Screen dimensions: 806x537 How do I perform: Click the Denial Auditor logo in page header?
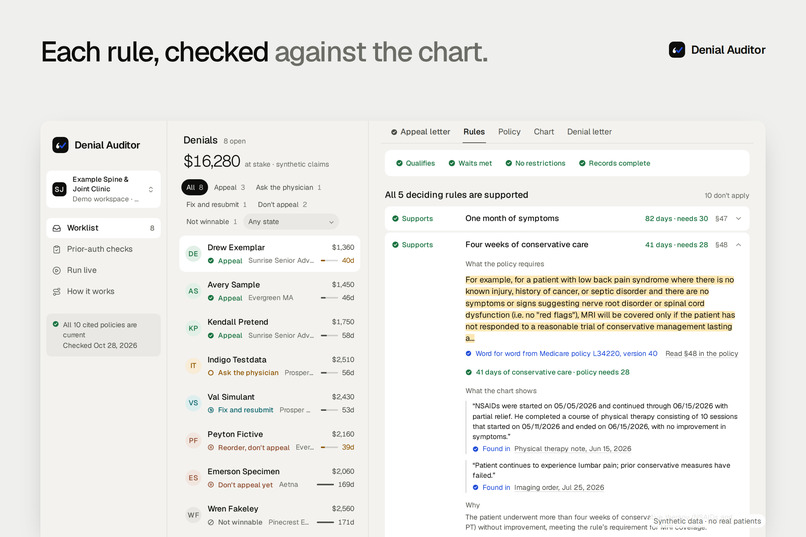676,50
